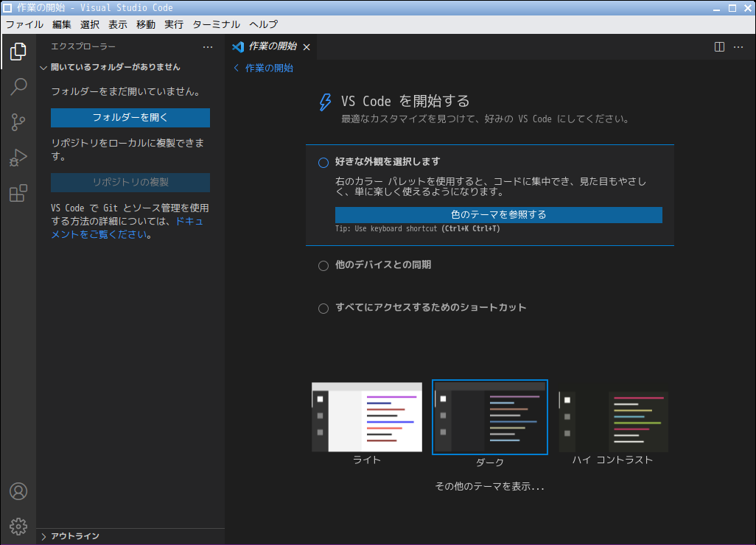Open the Run and Debug view icon
Image resolution: width=756 pixels, height=545 pixels.
click(18, 158)
